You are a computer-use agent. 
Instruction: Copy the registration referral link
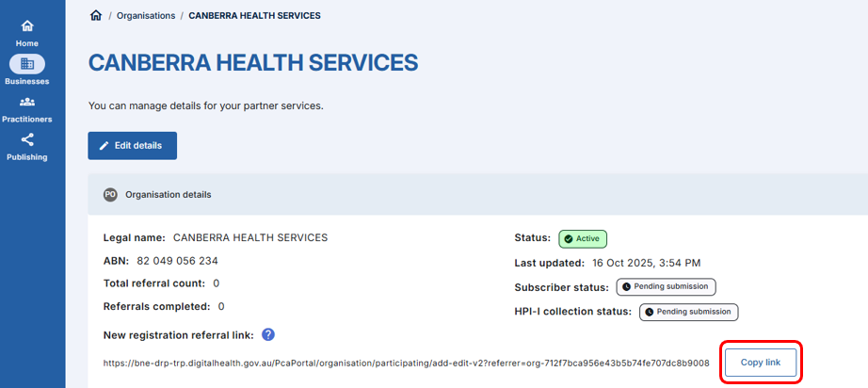tap(761, 363)
